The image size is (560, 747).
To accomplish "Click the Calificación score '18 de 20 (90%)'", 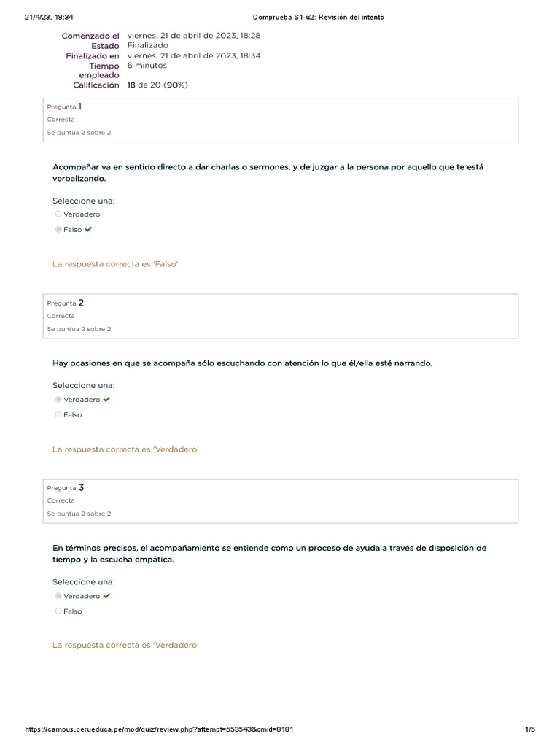I will [x=157, y=85].
